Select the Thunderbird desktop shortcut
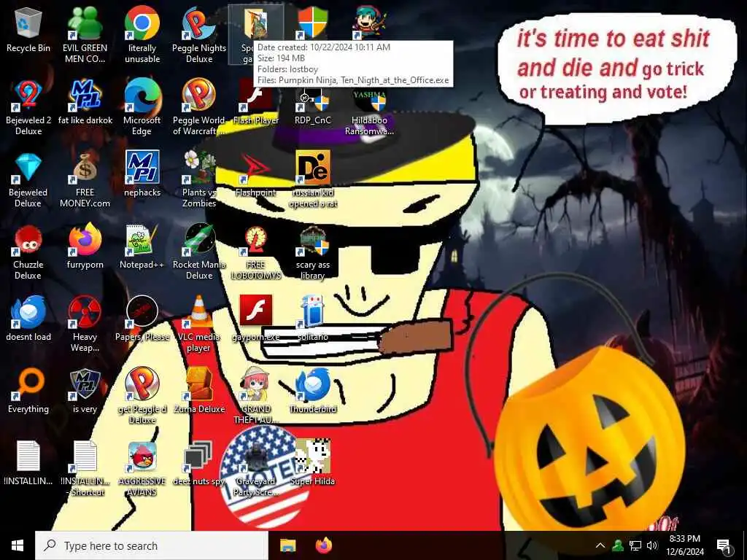The height and width of the screenshot is (560, 747). tap(312, 392)
